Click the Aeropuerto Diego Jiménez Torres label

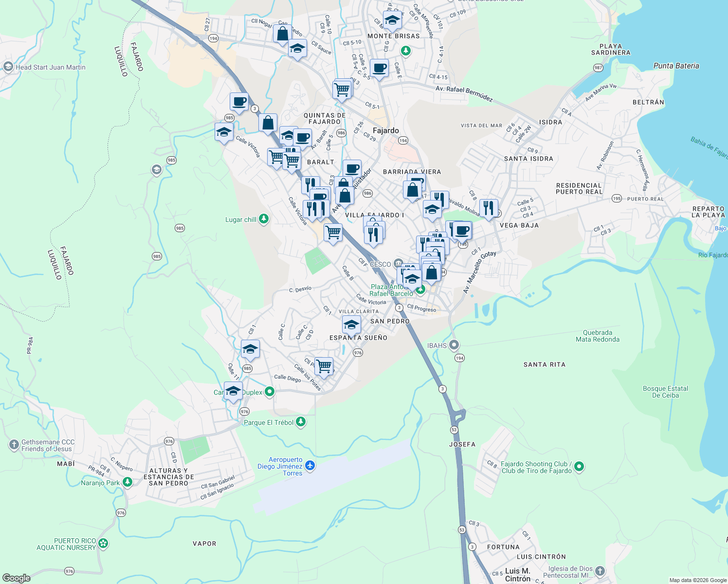point(280,466)
